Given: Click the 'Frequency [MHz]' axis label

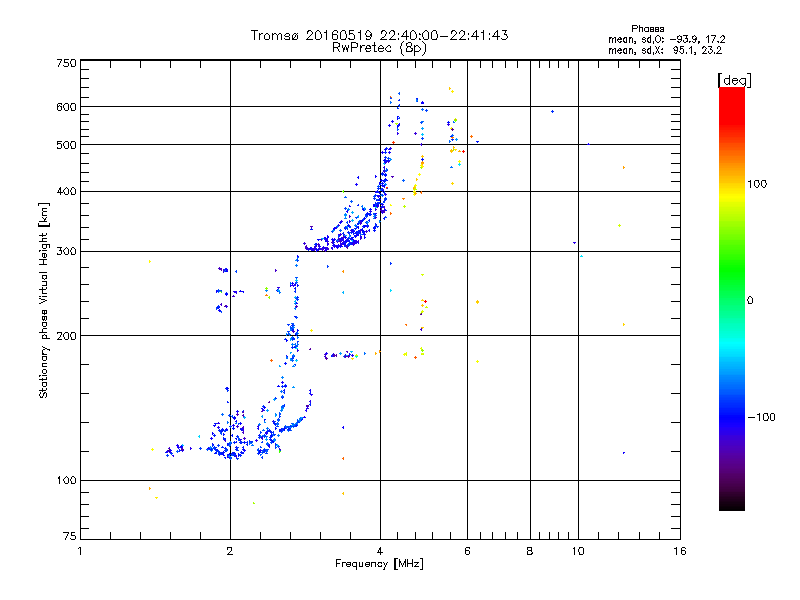Looking at the screenshot, I should 379,564.
